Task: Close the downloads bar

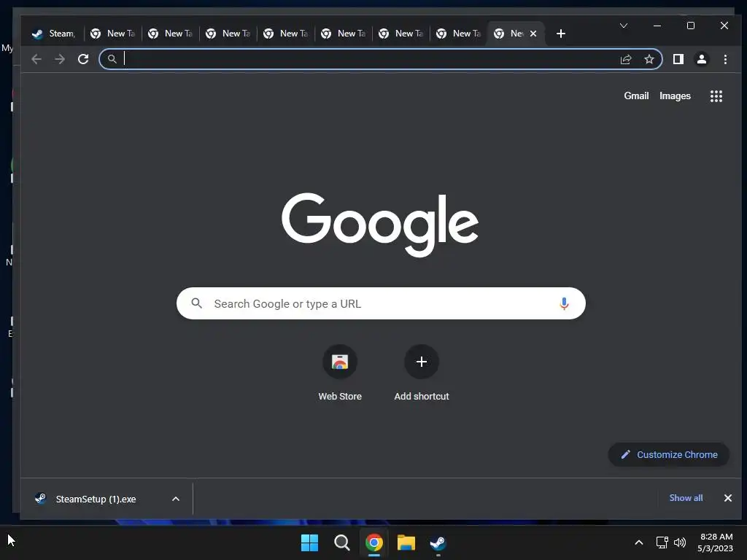Action: coord(727,498)
